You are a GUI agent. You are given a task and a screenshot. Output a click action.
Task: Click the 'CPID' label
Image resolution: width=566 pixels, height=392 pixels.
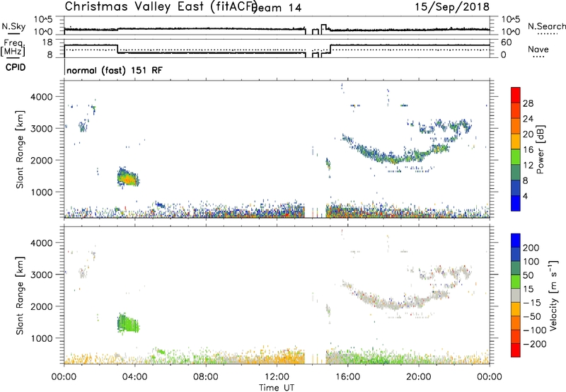[16, 67]
